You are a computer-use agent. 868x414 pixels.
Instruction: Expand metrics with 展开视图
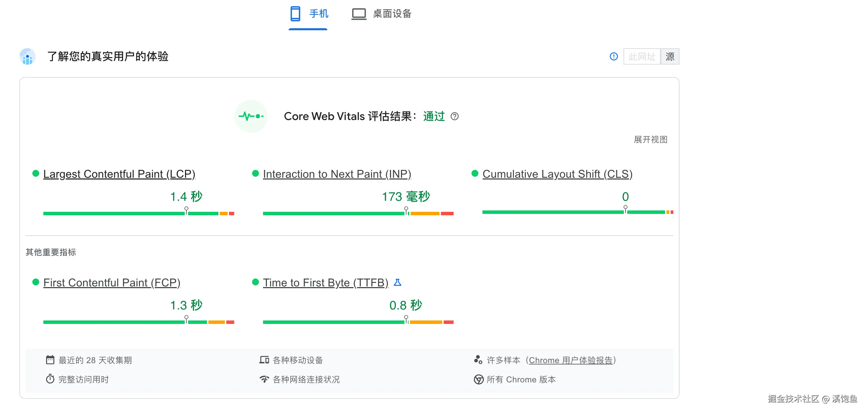650,140
